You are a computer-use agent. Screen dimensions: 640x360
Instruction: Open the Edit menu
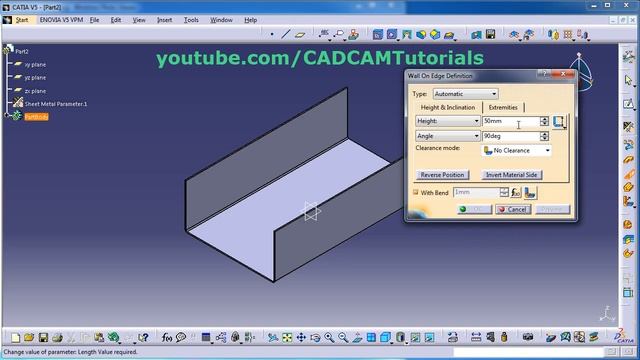click(116, 20)
